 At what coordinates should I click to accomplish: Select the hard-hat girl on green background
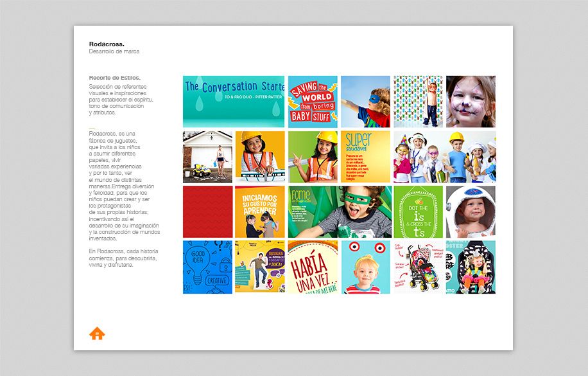tap(313, 157)
